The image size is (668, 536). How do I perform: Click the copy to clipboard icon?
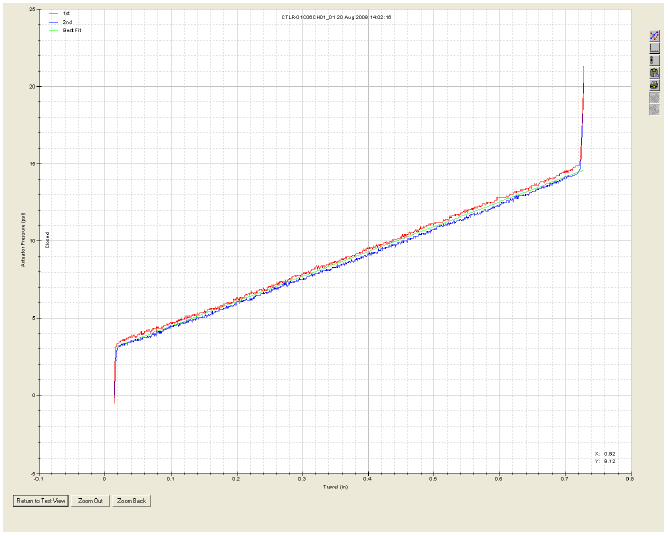point(654,73)
